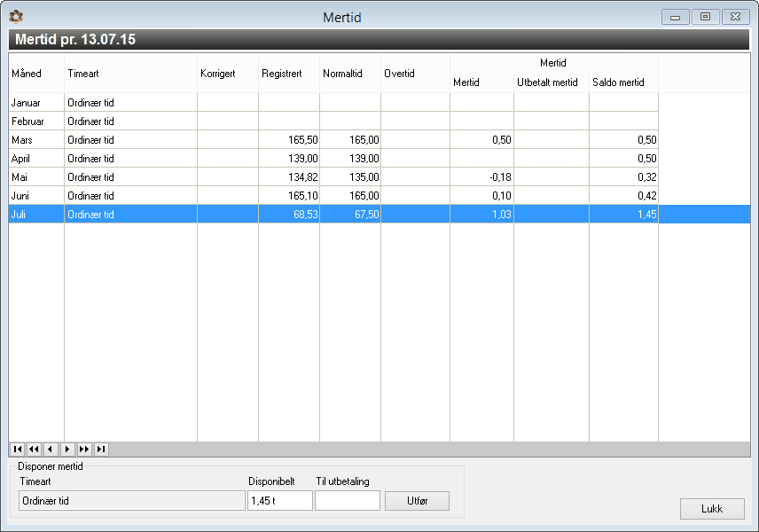
Task: Click Saldo mertid value 1,45 for Juli
Action: (x=647, y=214)
